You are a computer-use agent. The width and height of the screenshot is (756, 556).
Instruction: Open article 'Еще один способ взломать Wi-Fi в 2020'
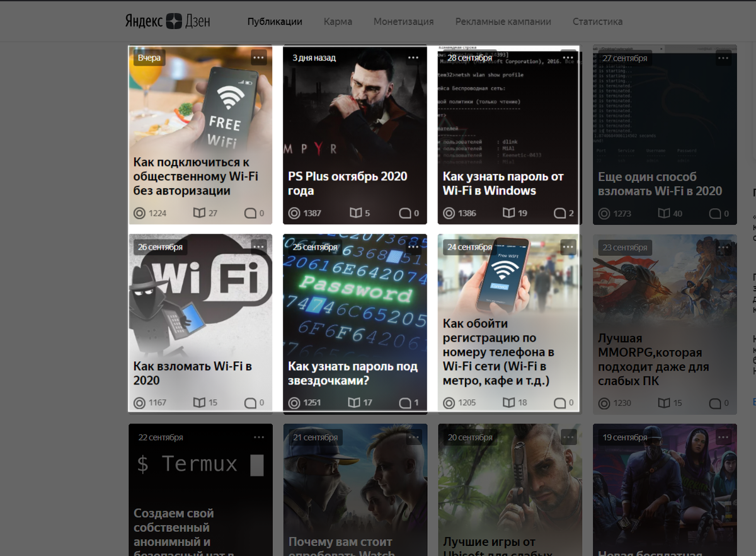point(660,184)
